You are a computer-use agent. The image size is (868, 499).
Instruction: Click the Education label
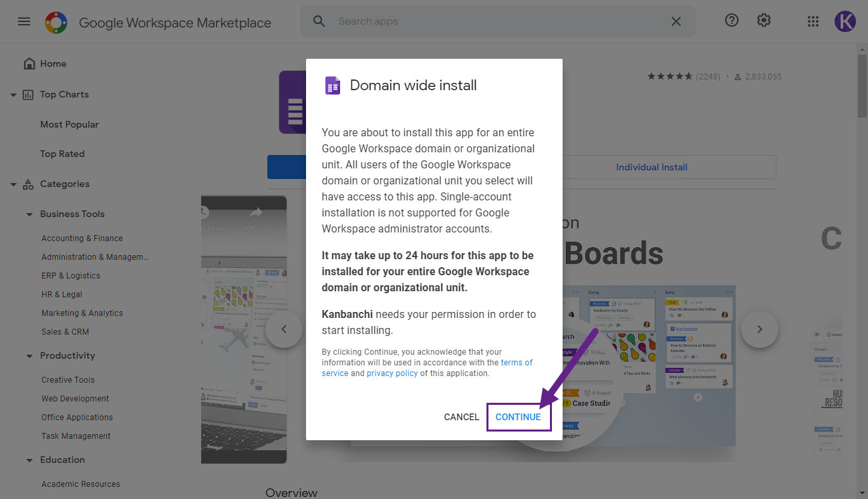(x=62, y=460)
